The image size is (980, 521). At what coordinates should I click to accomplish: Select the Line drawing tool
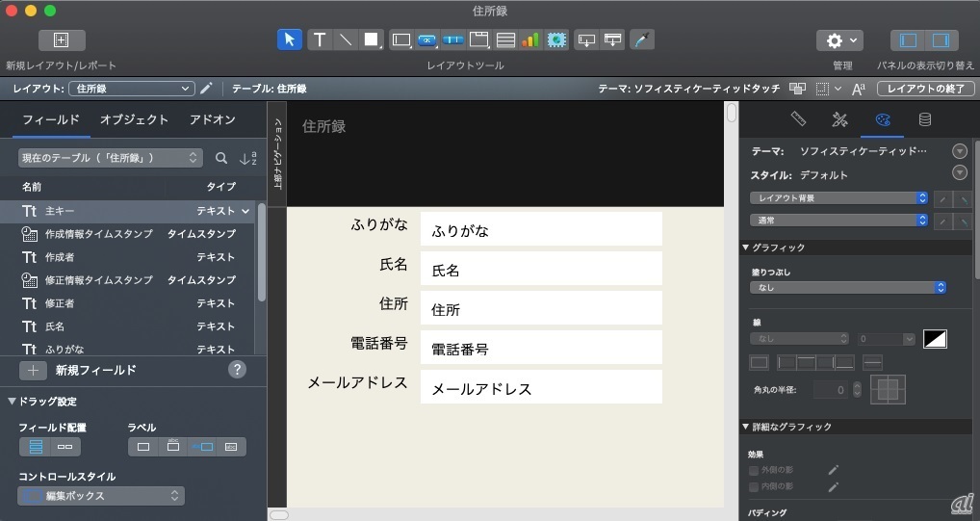[x=345, y=39]
